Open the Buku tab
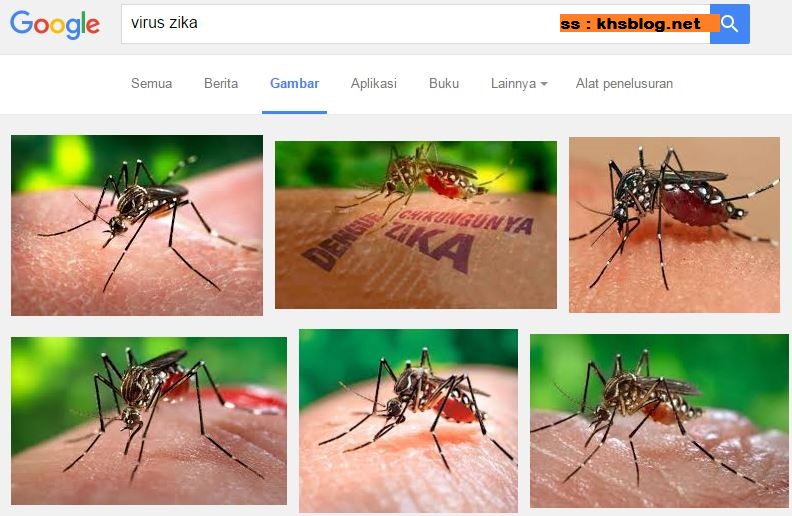 tap(444, 83)
